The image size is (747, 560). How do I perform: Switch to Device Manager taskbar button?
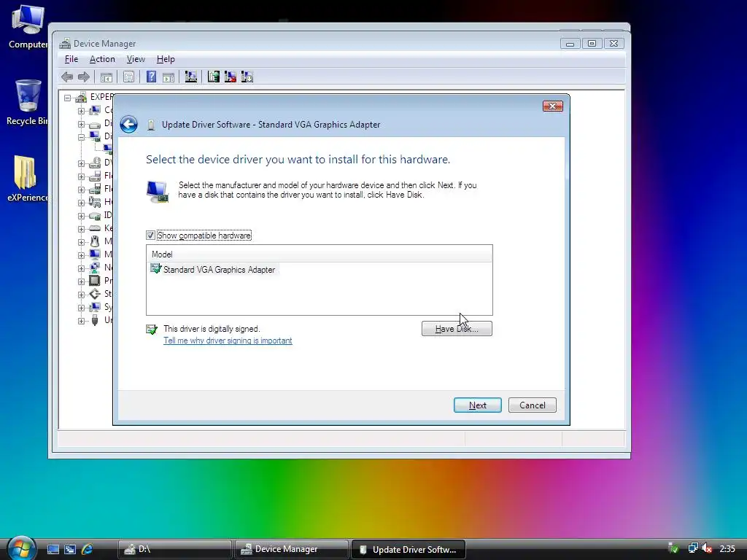(292, 549)
